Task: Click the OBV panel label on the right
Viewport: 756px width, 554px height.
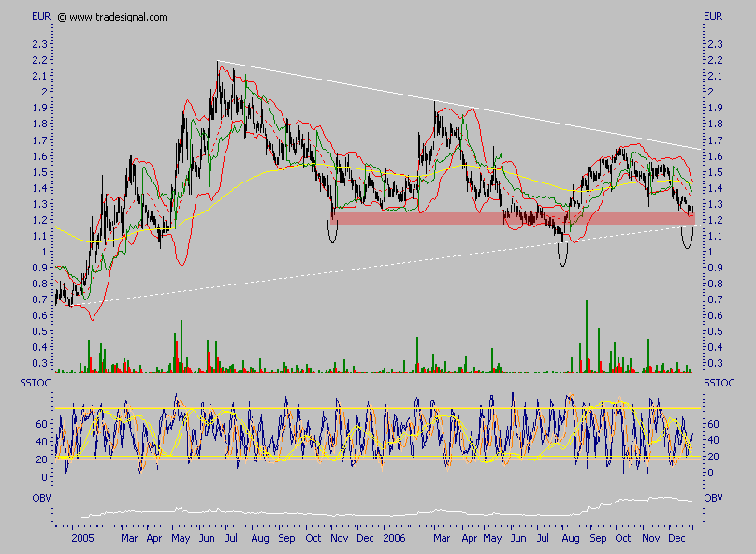Action: coord(713,498)
